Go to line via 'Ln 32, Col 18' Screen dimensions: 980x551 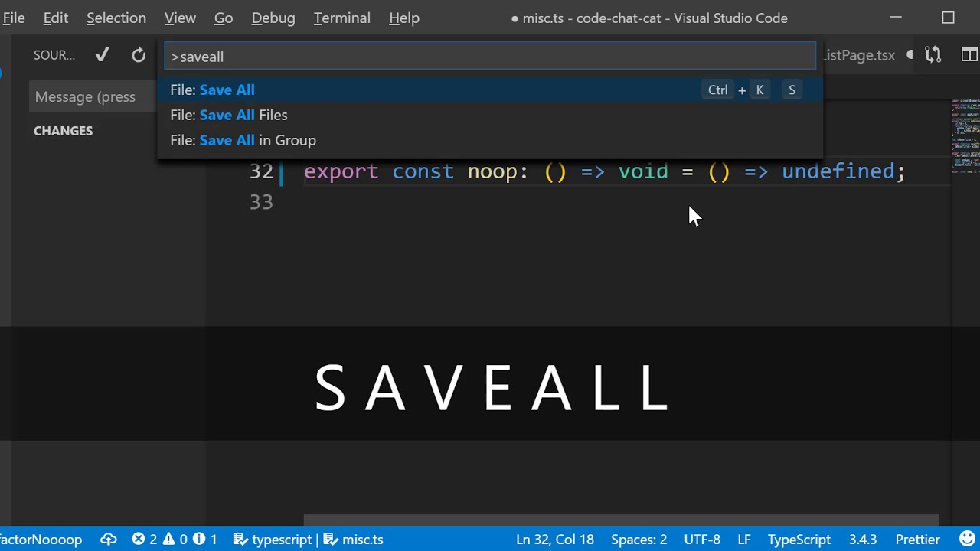click(555, 540)
